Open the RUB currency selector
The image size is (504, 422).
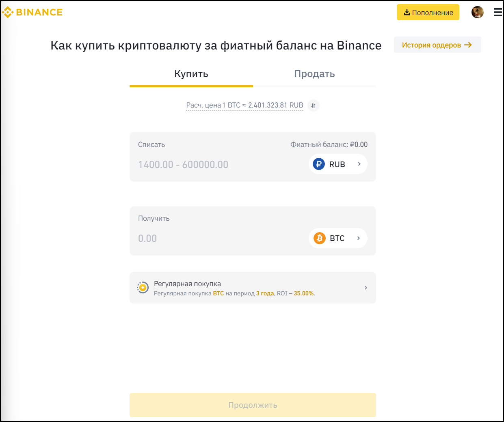click(x=338, y=164)
